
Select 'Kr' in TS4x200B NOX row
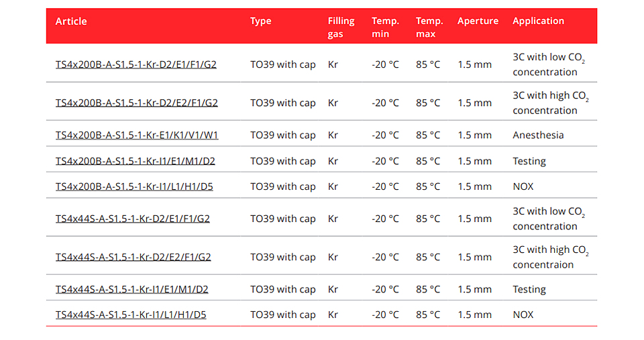pyautogui.click(x=333, y=186)
